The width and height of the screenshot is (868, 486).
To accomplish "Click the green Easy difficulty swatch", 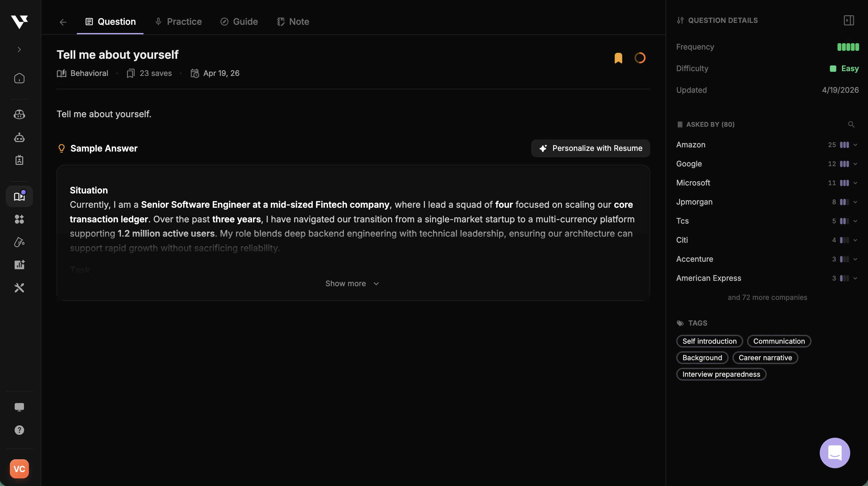I will tap(833, 69).
